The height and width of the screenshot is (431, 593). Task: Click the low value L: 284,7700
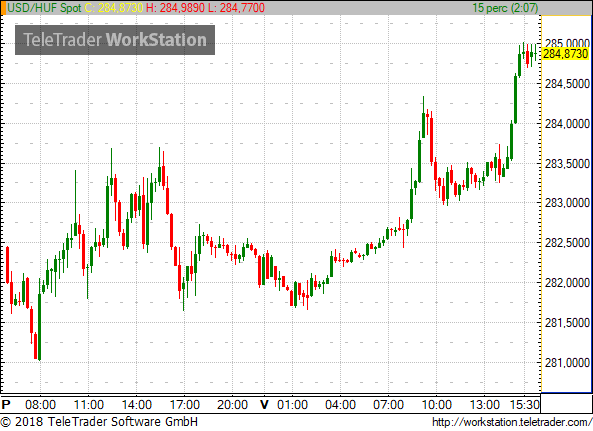click(237, 8)
